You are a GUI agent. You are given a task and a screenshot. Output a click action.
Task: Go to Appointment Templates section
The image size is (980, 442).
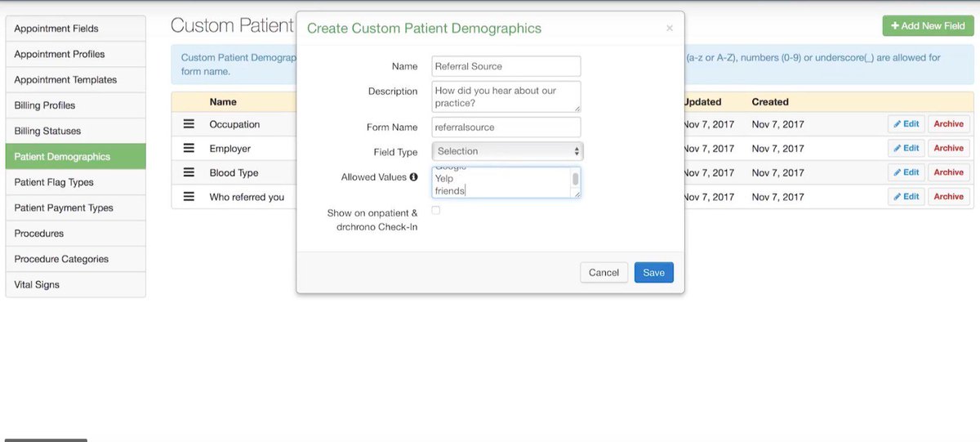[76, 80]
